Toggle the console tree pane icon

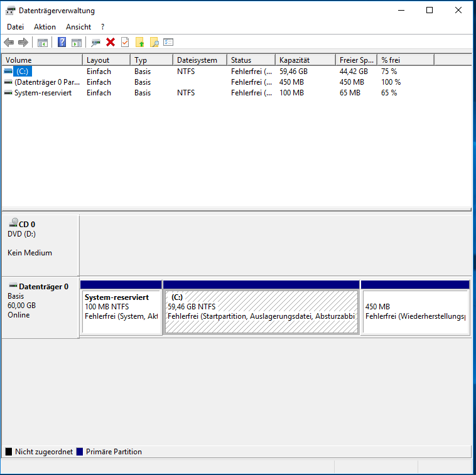43,43
